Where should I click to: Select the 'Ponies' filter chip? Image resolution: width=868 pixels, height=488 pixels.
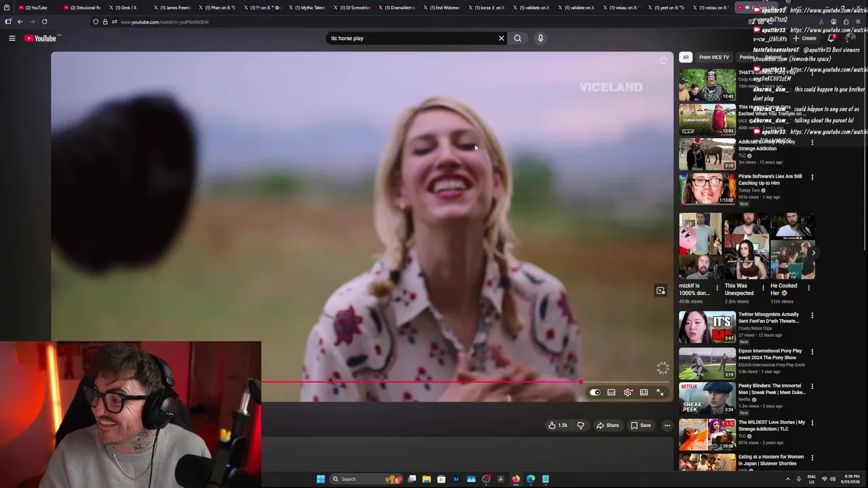point(746,57)
